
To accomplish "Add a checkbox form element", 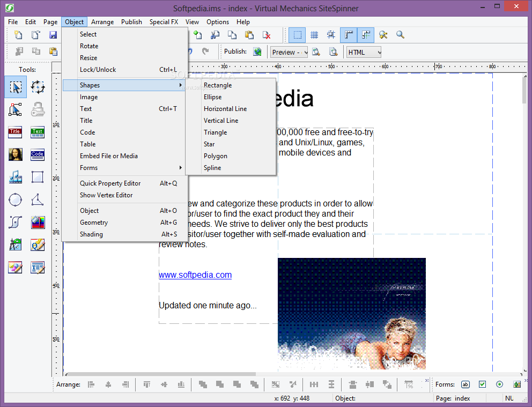I will coord(483,384).
